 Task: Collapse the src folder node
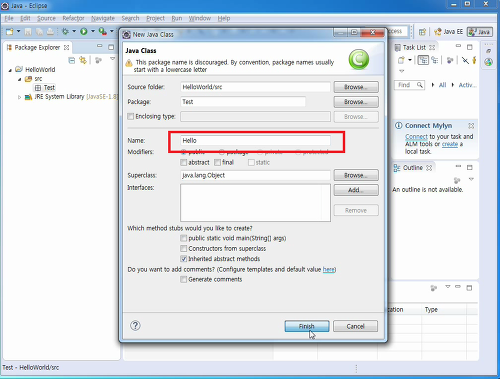[20, 79]
